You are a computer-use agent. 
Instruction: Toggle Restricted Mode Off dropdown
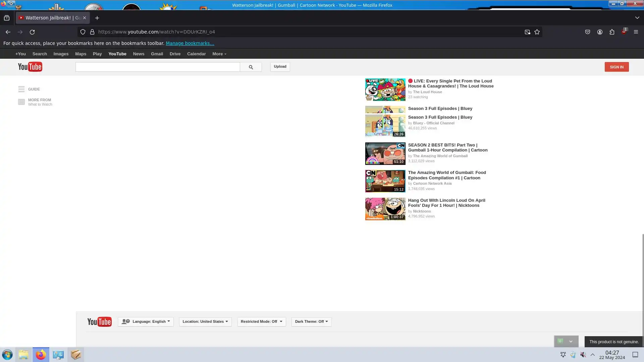[261, 321]
